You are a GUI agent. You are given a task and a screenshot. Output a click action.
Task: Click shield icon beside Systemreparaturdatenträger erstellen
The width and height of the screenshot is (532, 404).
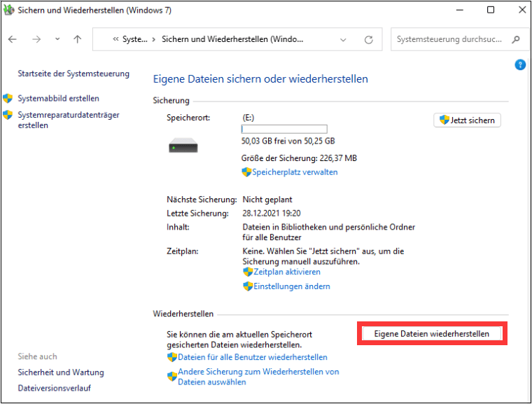click(x=8, y=115)
